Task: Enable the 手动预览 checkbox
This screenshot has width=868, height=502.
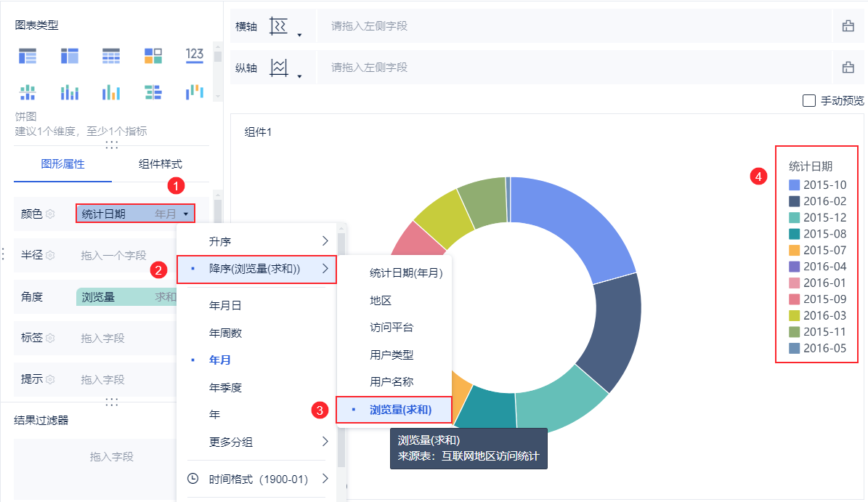Action: tap(808, 101)
